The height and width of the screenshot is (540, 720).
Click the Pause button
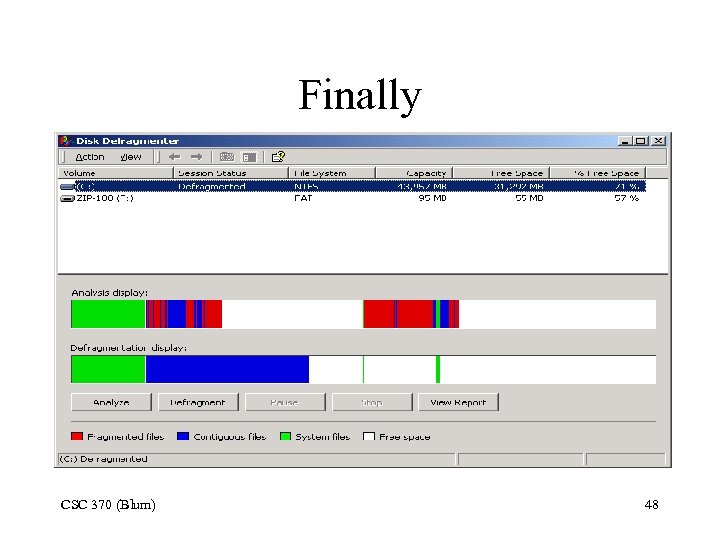pyautogui.click(x=285, y=402)
